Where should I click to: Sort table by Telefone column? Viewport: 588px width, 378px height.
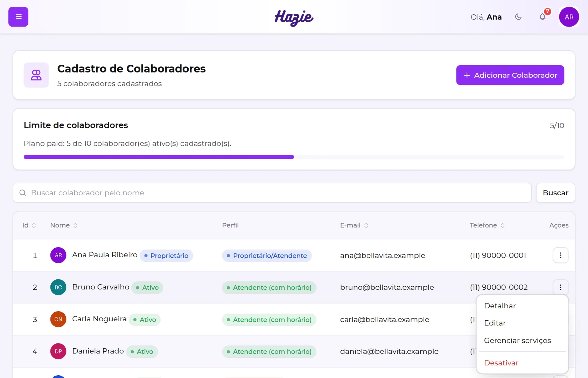click(487, 225)
